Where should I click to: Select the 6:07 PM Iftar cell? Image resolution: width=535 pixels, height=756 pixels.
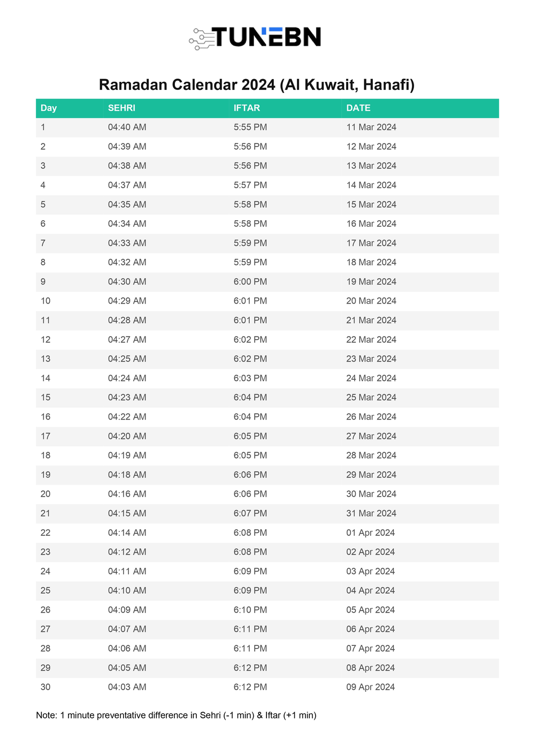click(250, 513)
